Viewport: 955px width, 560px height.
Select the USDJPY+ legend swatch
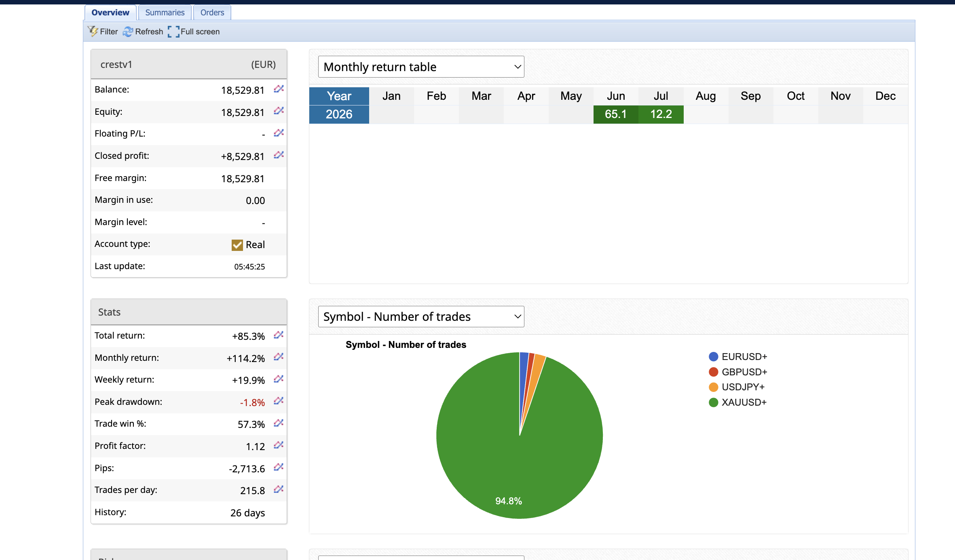tap(714, 387)
